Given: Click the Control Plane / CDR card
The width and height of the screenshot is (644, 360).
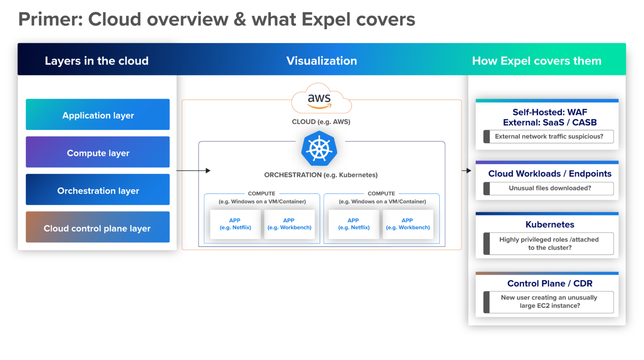Looking at the screenshot, I should point(547,294).
